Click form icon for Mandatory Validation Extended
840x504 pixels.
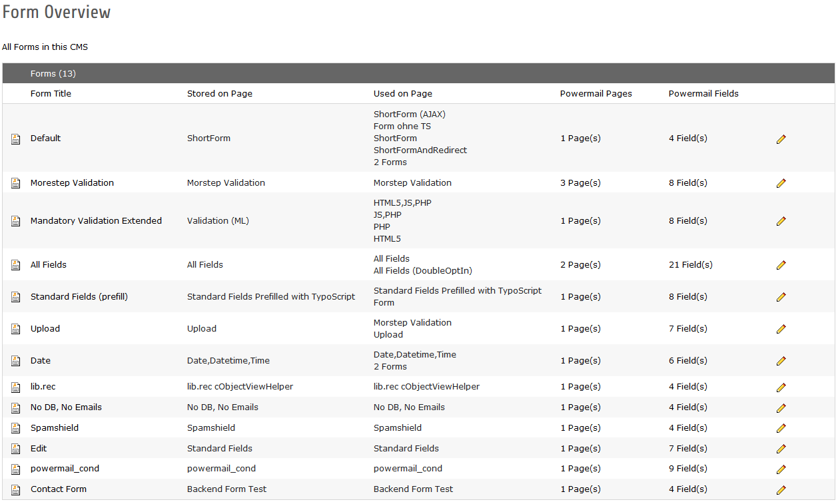(x=16, y=221)
